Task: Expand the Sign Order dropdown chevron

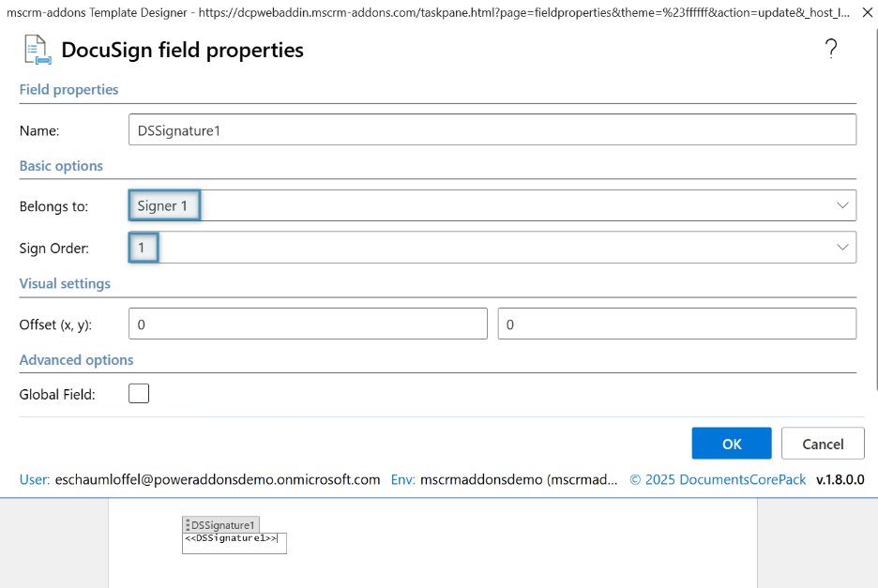Action: point(841,247)
